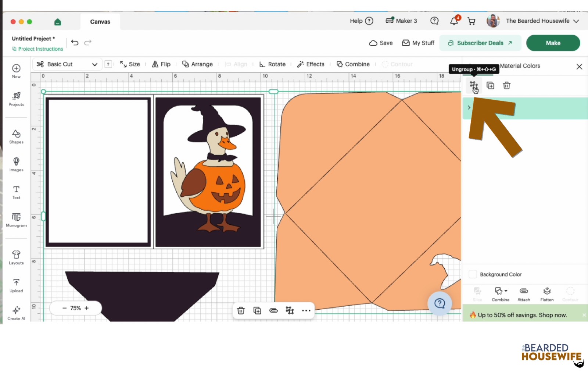Ungroup selection from floating canvas toolbar
Screen dimensions: 588x374
point(290,310)
